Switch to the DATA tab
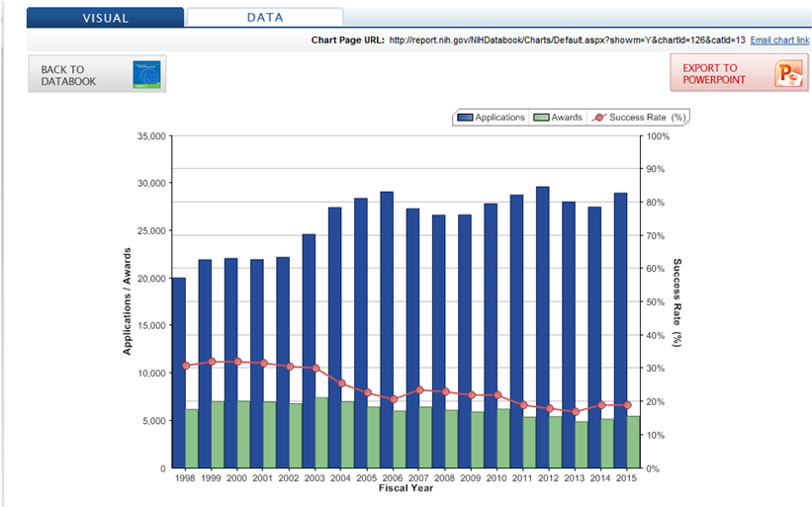 264,18
